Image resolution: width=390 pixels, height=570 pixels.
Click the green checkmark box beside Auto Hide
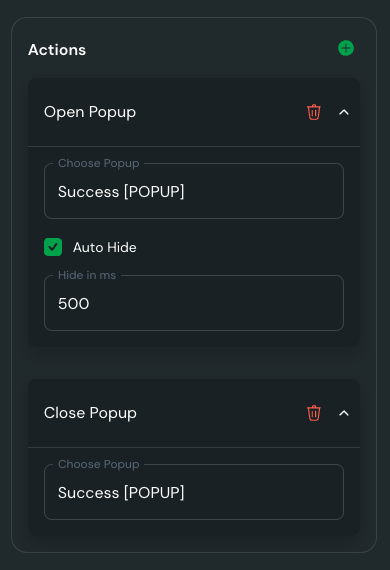53,247
